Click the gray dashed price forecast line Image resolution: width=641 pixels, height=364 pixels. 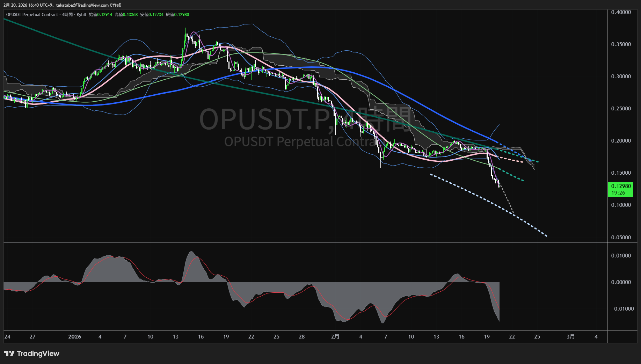pos(507,200)
